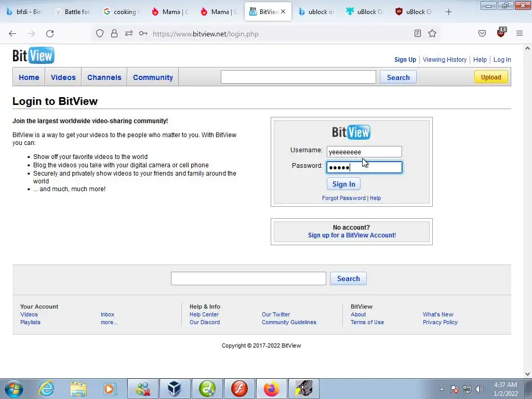
Task: Open Terms of Use footer link
Action: pyautogui.click(x=367, y=322)
